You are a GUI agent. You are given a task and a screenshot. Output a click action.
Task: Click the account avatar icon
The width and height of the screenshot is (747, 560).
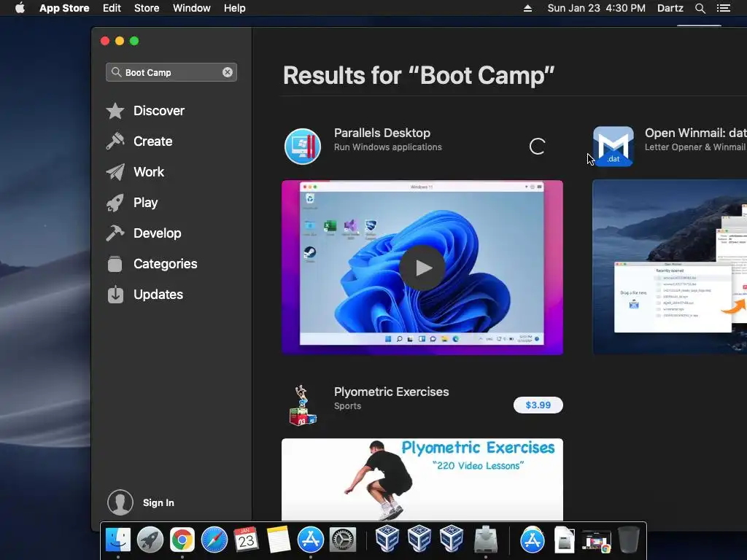pos(120,502)
